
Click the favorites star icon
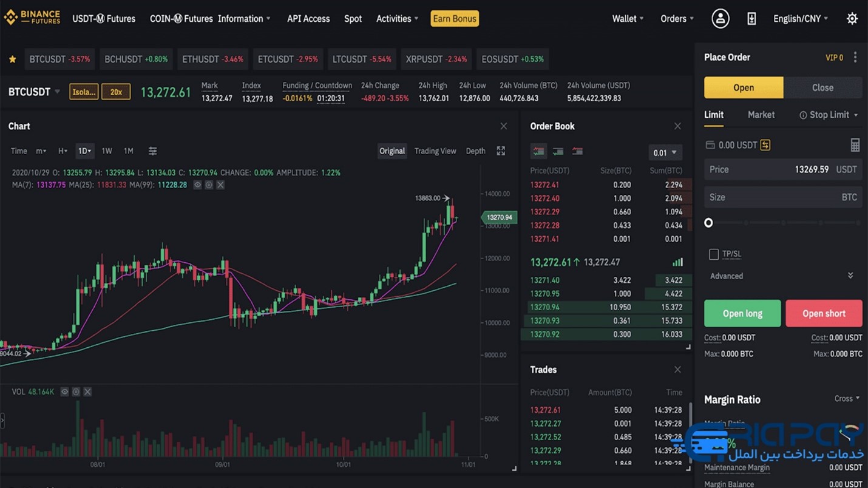[12, 59]
